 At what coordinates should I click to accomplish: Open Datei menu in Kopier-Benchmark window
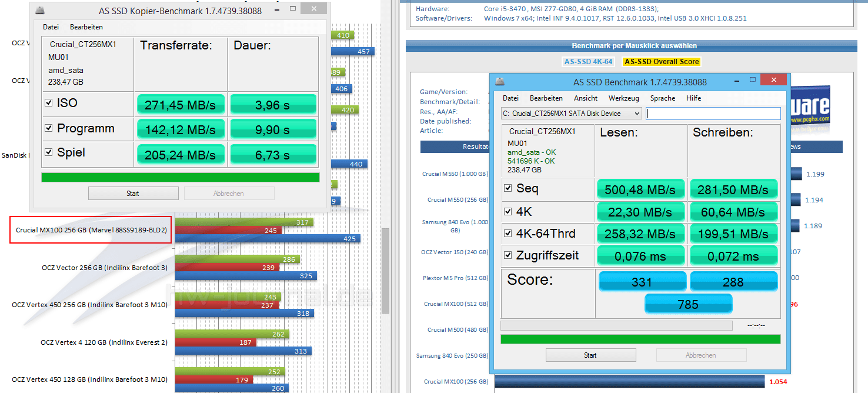click(51, 27)
